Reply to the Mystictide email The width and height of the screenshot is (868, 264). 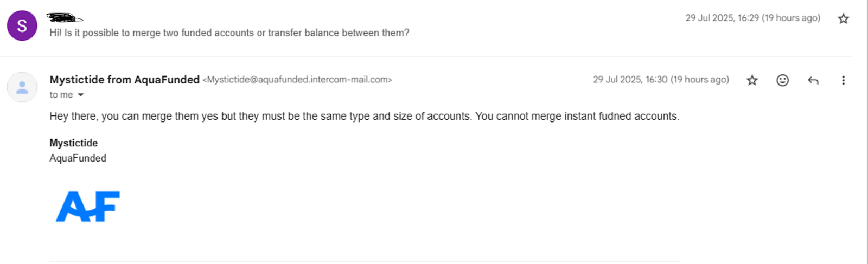point(813,80)
